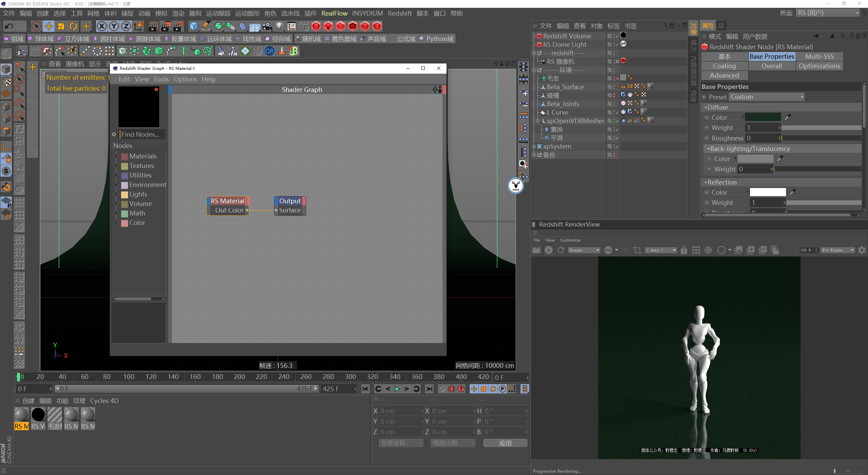This screenshot has height=475, width=868.
Task: Toggle visibility dots of RS Dome Light
Action: click(614, 44)
